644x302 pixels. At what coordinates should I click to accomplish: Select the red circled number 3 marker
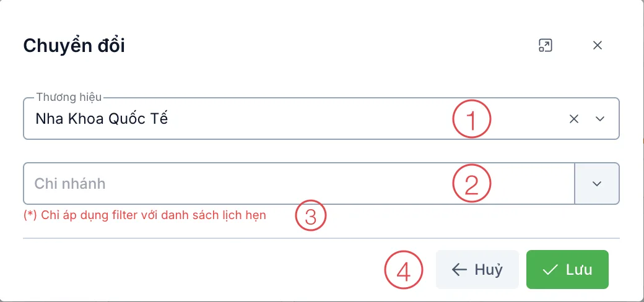310,215
